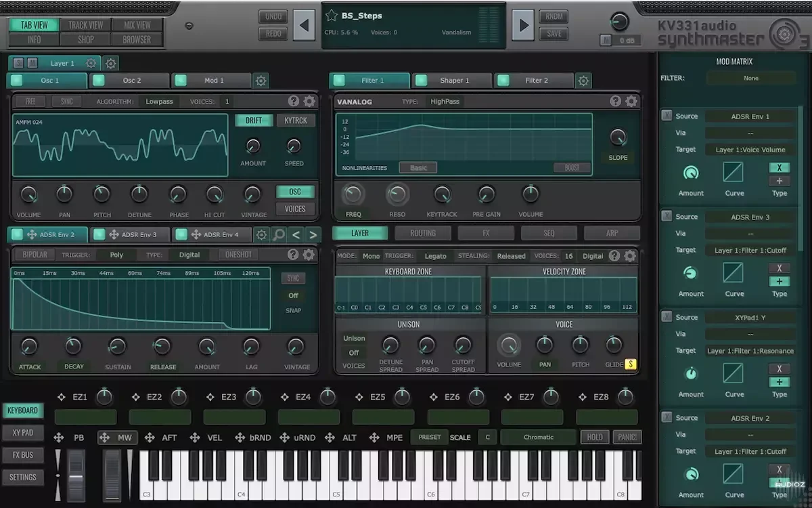
Task: Toggle BIPOLAR mode on the envelope
Action: coord(35,255)
